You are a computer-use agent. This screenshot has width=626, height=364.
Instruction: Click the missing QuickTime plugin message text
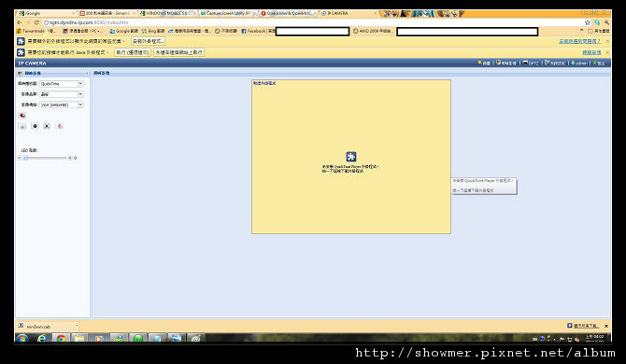(350, 169)
